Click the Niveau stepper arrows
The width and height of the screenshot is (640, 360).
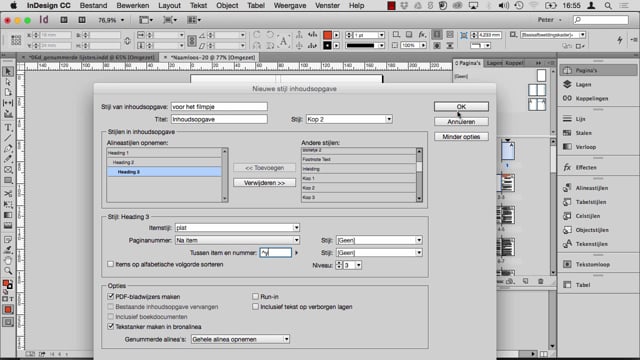tap(339, 265)
